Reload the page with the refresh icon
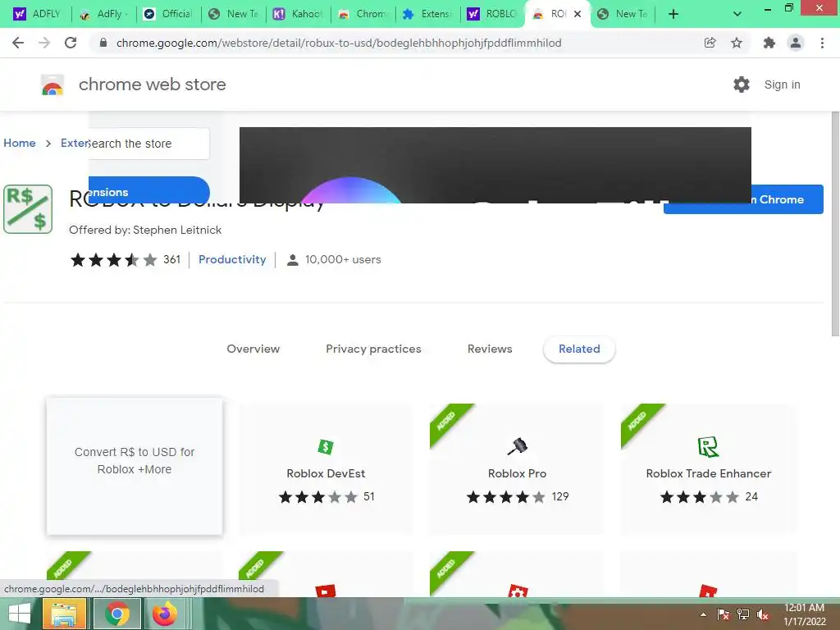Screen dimensions: 840x630 click(x=71, y=43)
